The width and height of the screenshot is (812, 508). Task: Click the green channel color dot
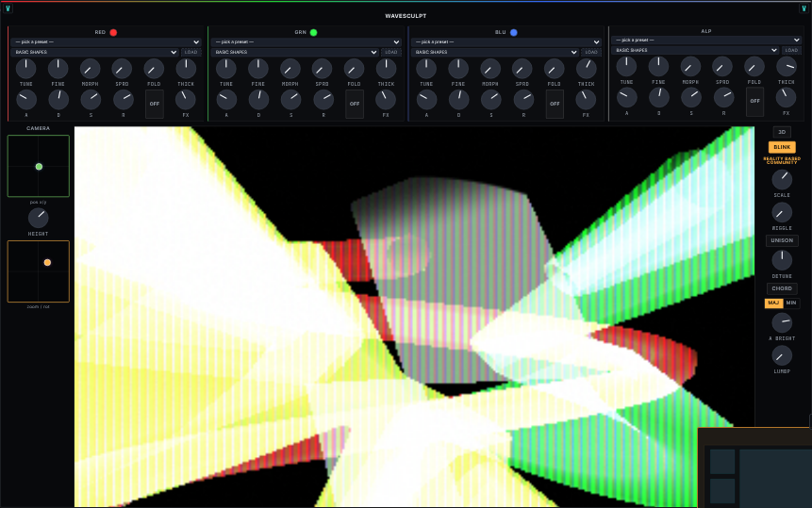click(x=313, y=32)
